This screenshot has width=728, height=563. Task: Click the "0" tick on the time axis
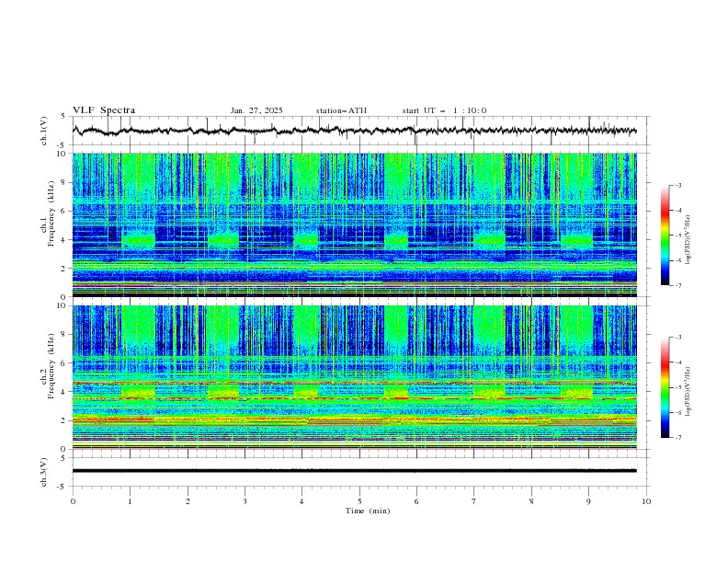click(73, 501)
